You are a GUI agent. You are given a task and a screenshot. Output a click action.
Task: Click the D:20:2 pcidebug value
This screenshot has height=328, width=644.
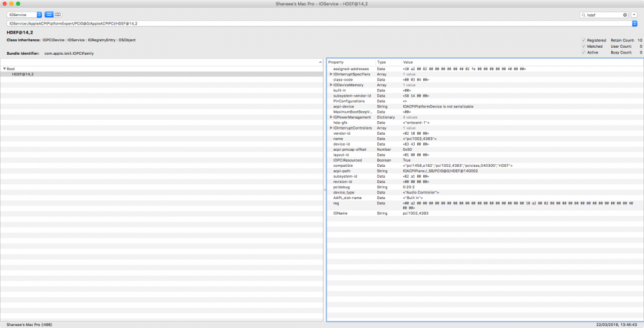pos(409,187)
